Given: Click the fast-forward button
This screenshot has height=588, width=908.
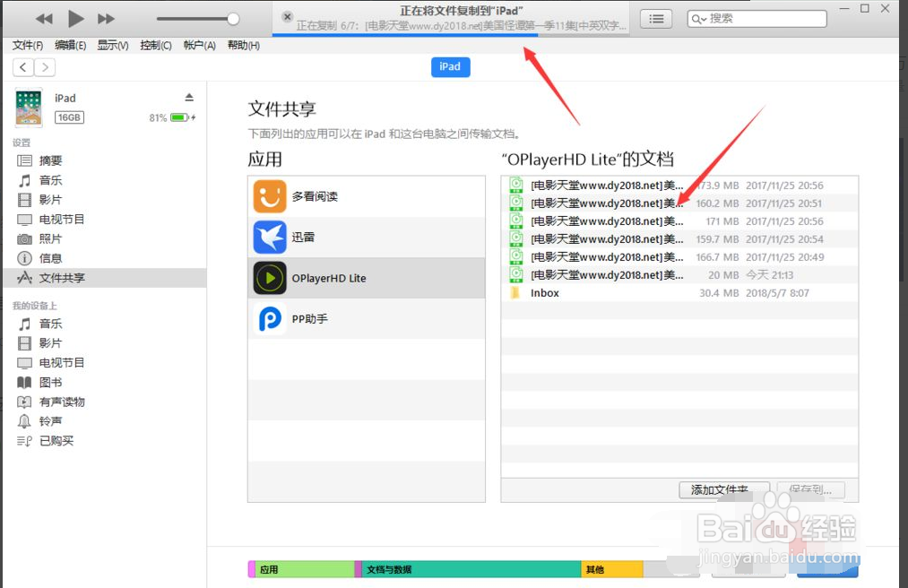Looking at the screenshot, I should pyautogui.click(x=106, y=19).
